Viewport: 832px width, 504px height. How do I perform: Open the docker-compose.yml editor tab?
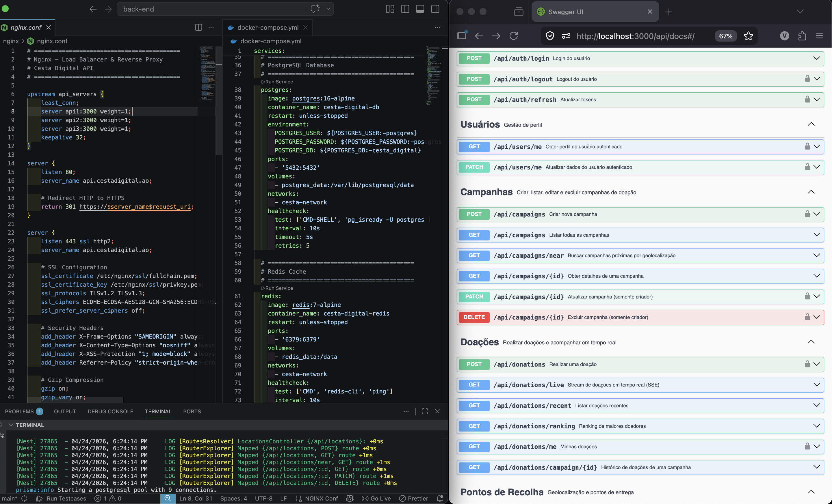point(268,27)
